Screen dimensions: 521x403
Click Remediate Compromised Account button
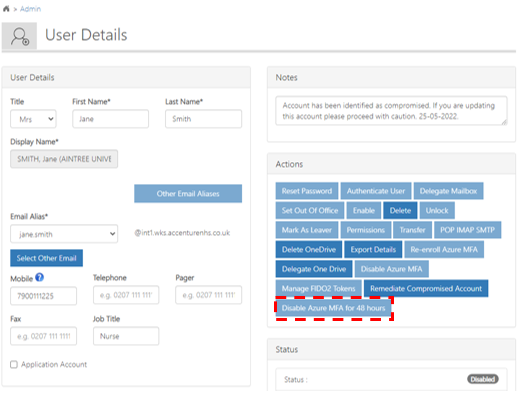point(426,288)
